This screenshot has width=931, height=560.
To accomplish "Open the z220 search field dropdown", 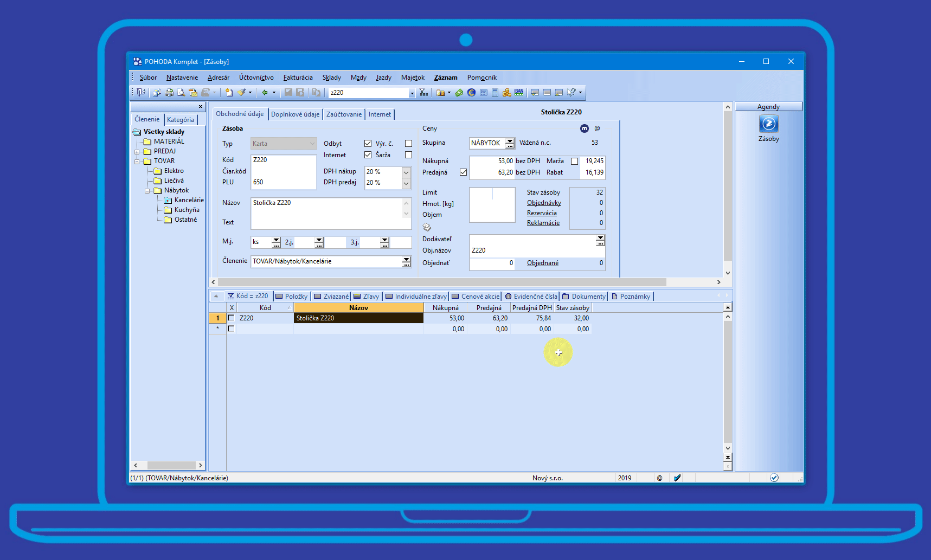I will point(412,93).
